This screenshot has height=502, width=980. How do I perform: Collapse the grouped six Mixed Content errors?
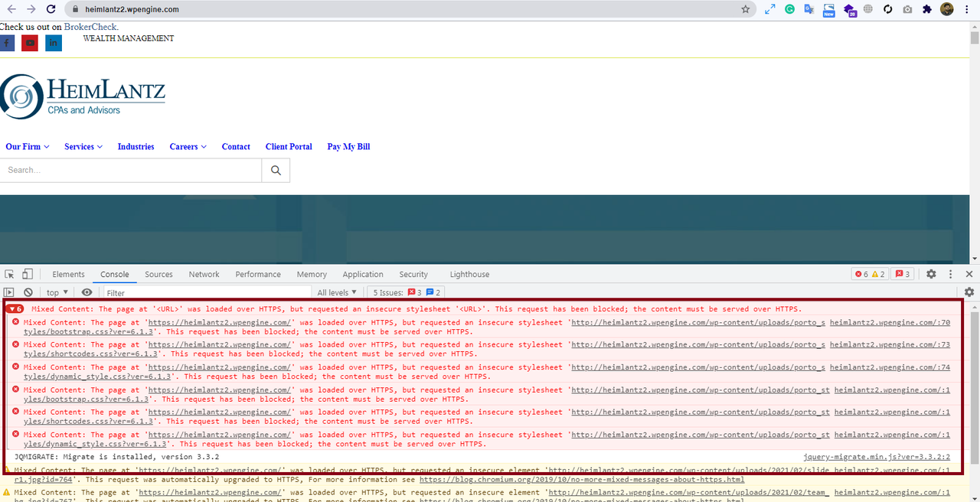[15, 309]
